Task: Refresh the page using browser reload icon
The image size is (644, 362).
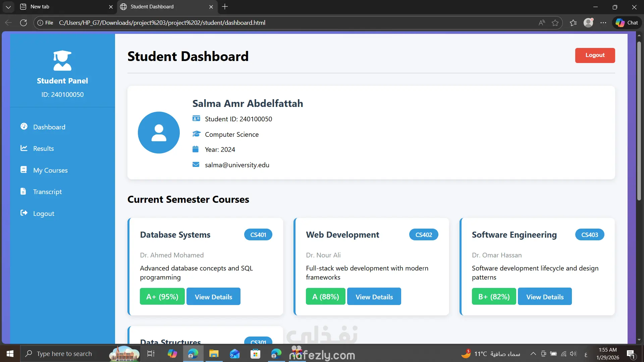Action: point(23,23)
